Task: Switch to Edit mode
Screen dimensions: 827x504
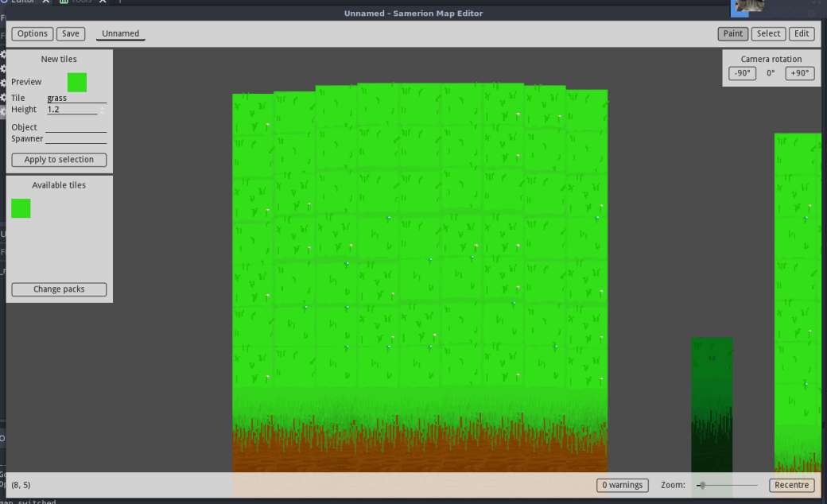Action: tap(802, 33)
